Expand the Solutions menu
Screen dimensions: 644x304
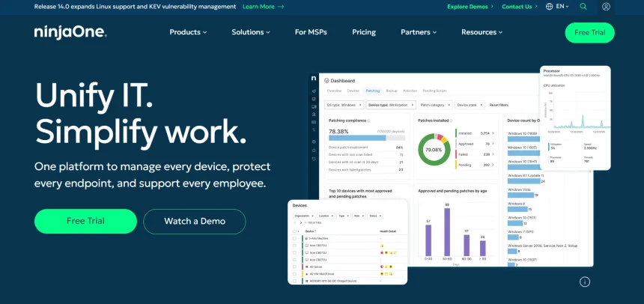pyautogui.click(x=251, y=32)
